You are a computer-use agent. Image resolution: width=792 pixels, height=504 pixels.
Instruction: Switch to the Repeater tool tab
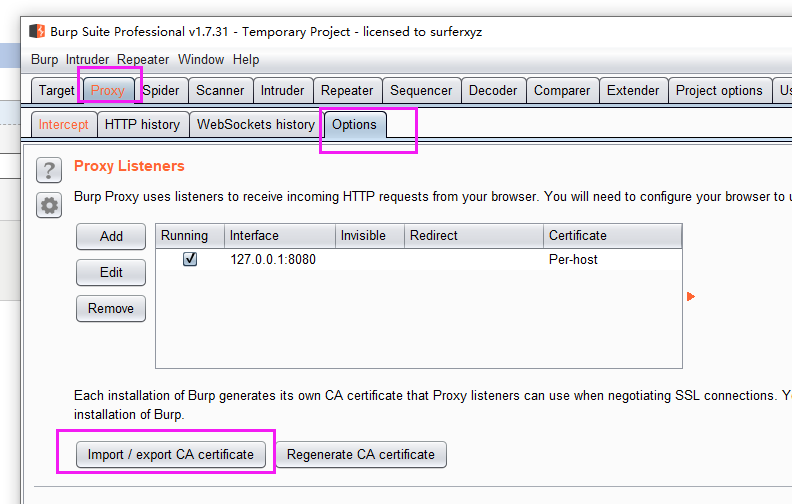pos(347,90)
